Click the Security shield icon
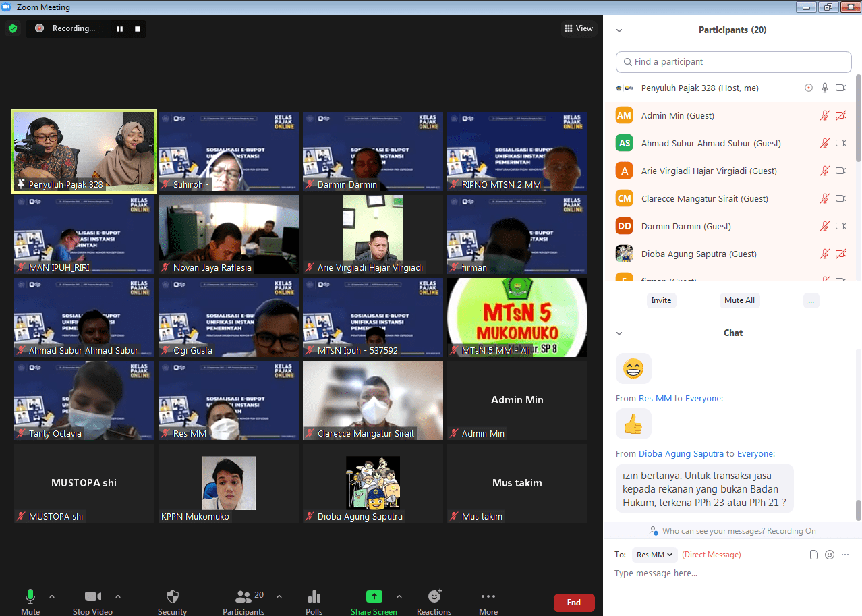Screen dimensions: 862x616 (172, 596)
